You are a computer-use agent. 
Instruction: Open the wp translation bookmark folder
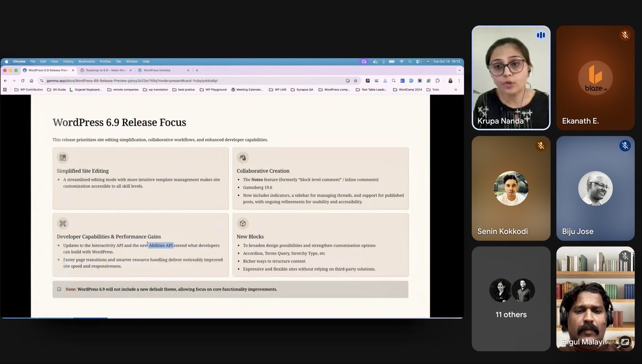(x=156, y=90)
